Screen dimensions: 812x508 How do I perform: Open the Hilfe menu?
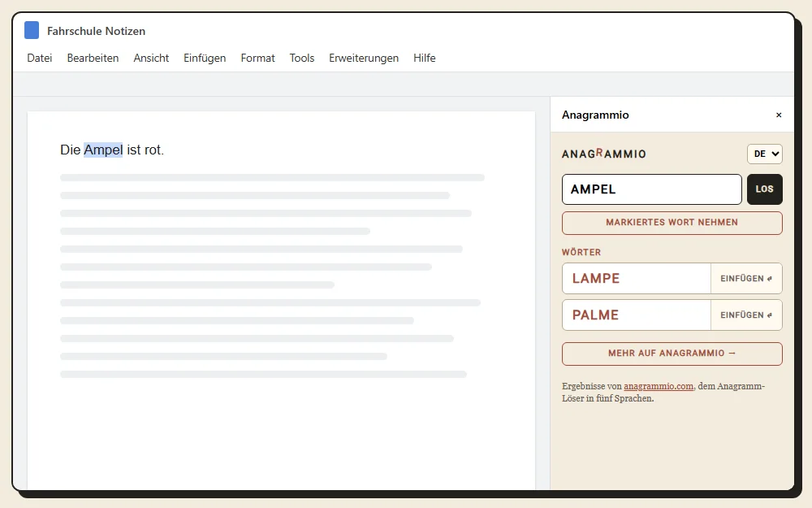click(x=424, y=58)
